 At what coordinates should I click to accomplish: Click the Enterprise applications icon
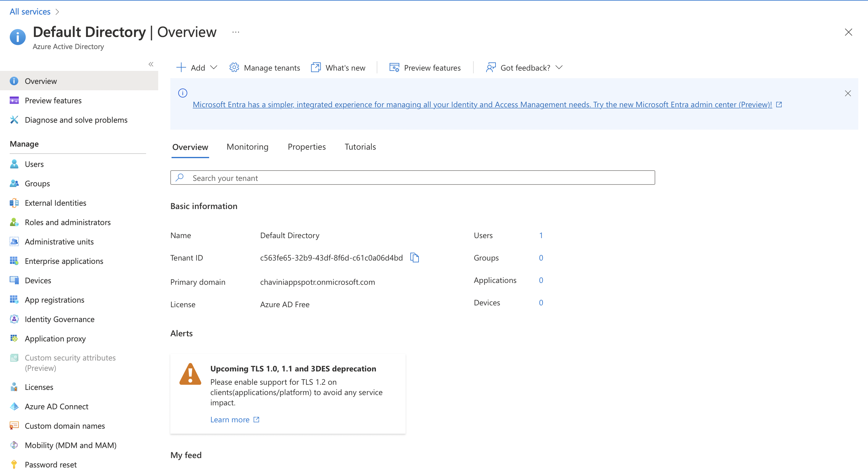14,261
